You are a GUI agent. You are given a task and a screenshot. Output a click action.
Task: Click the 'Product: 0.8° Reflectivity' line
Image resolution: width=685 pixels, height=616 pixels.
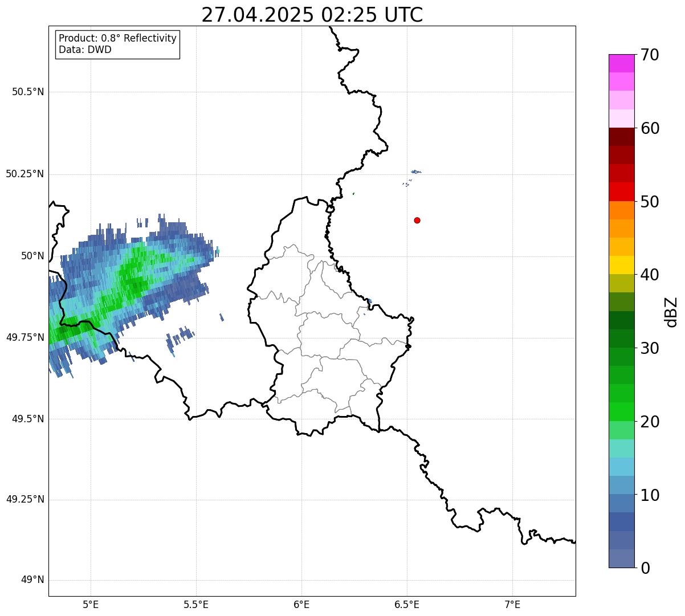pos(118,38)
